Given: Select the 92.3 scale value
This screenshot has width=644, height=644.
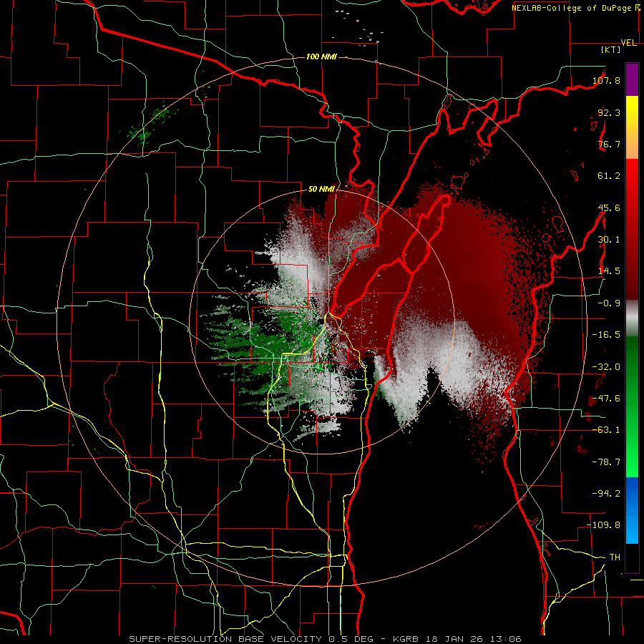Looking at the screenshot, I should (x=609, y=112).
